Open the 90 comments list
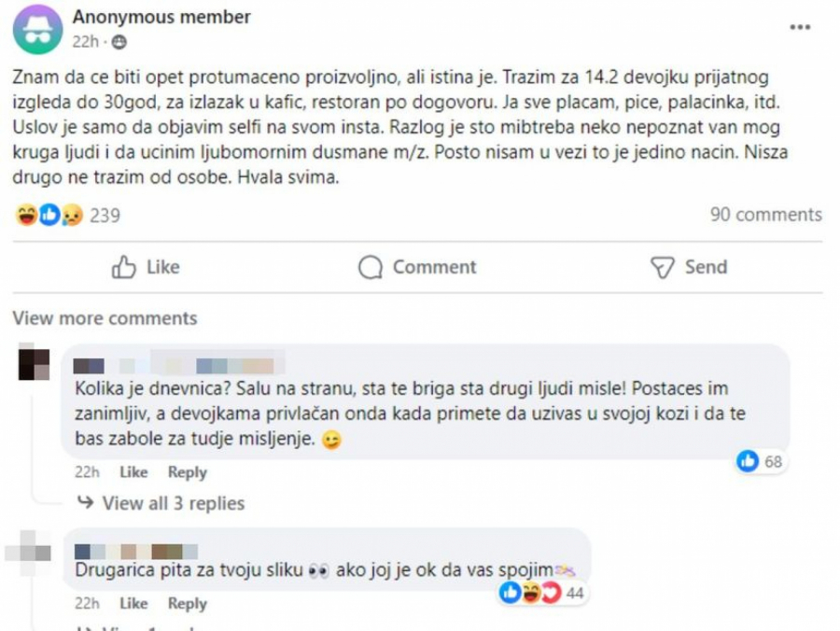The height and width of the screenshot is (631, 840). 769,214
